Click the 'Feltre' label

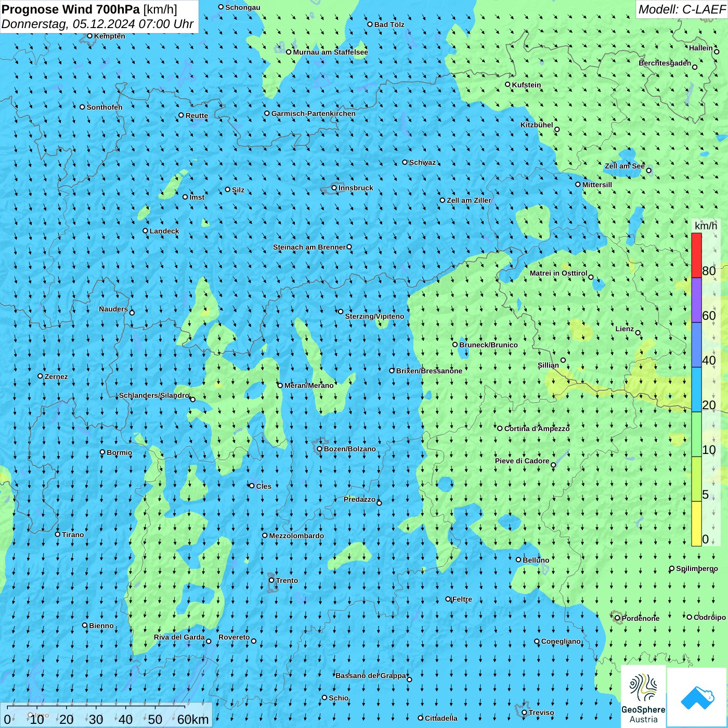[462, 599]
